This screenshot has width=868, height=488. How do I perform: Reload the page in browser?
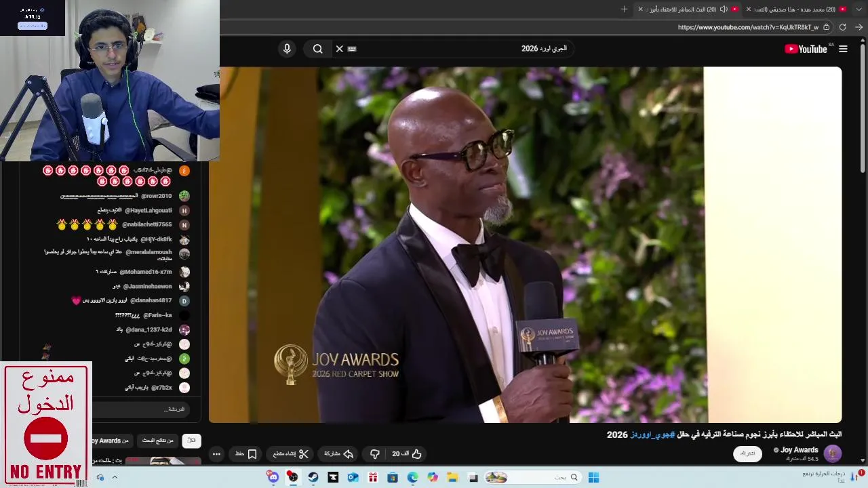842,27
